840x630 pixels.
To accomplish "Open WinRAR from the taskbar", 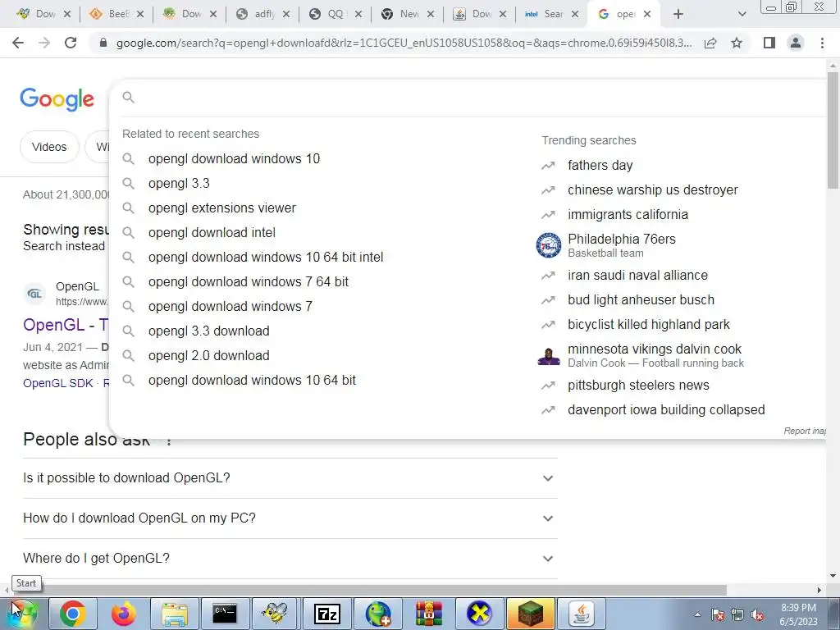I will [x=428, y=614].
